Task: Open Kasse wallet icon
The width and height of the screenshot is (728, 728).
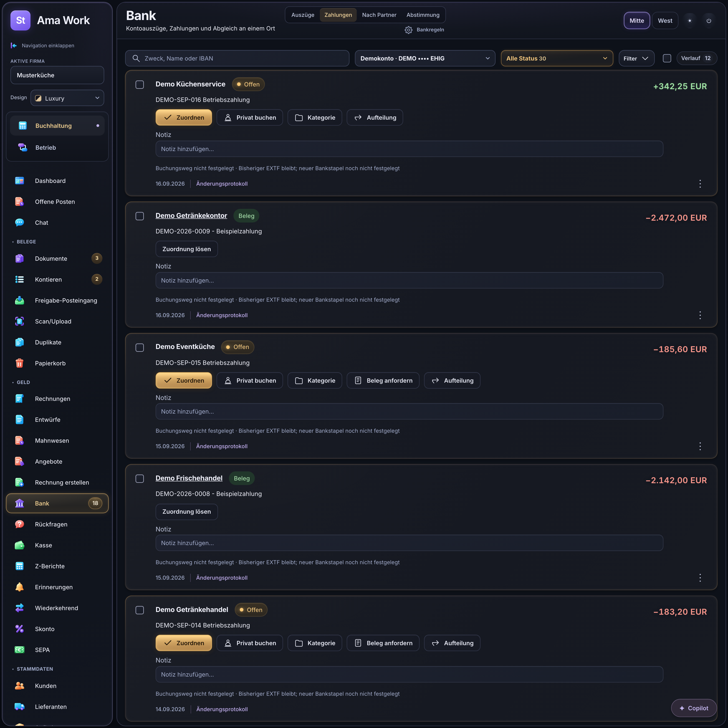Action: coord(20,545)
